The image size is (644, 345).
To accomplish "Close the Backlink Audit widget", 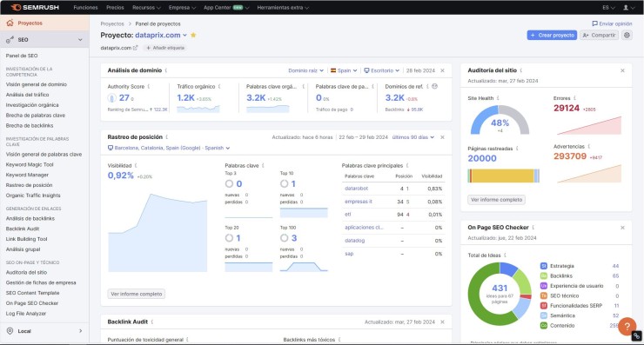I will pos(442,322).
